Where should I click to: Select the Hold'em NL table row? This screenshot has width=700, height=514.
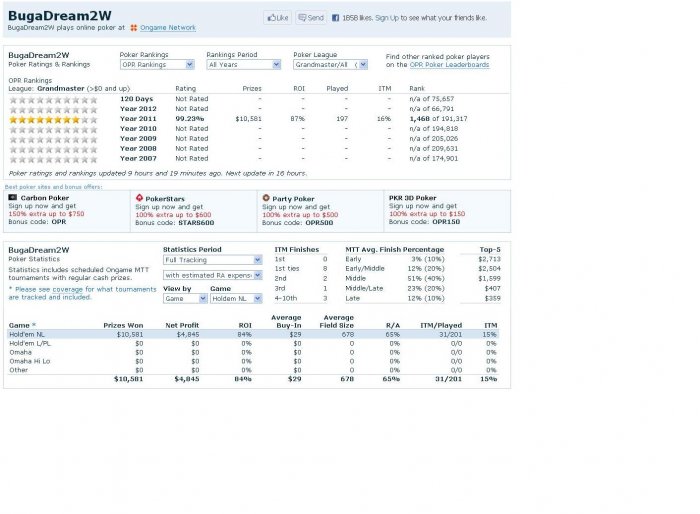click(253, 334)
